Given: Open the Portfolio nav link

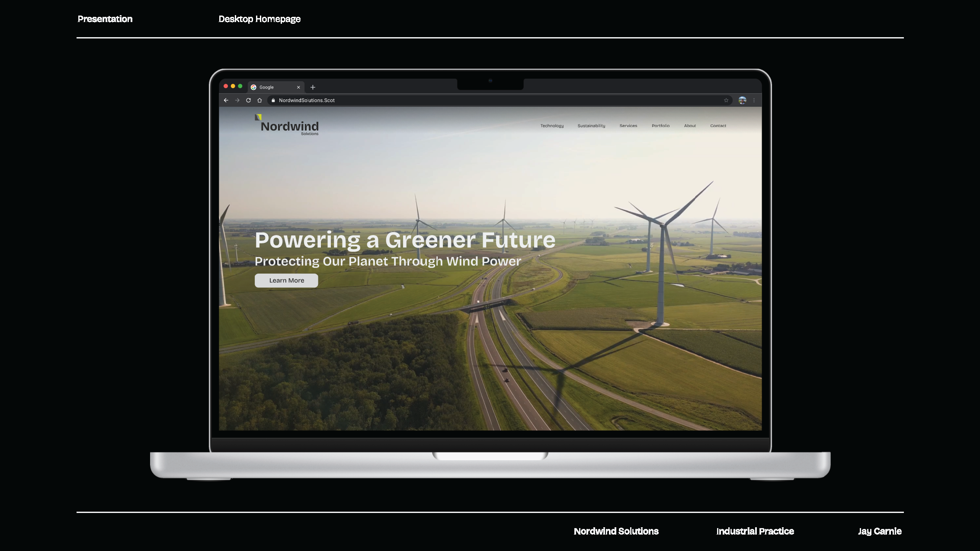Looking at the screenshot, I should pyautogui.click(x=660, y=126).
